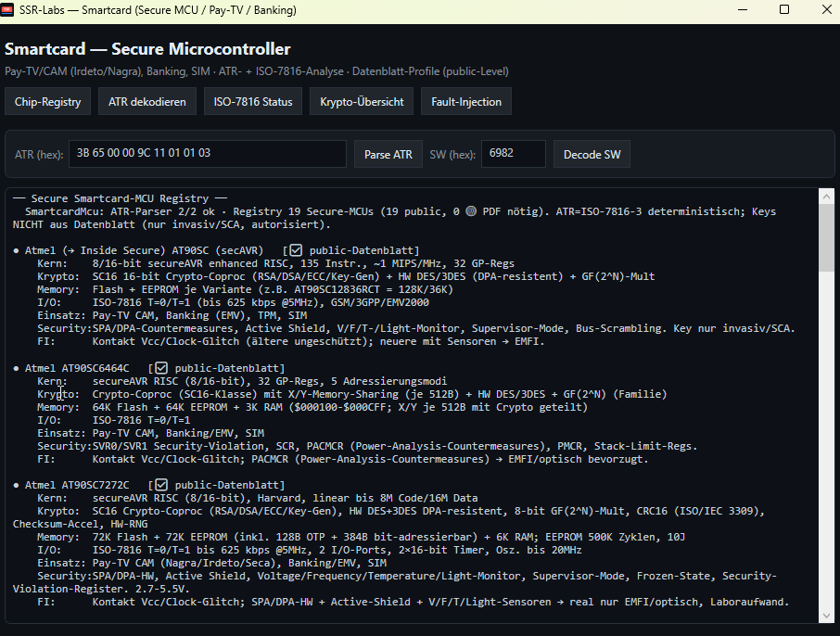Focus the ATR (hex) input field
Viewport: 840px width, 636px height.
coord(208,154)
